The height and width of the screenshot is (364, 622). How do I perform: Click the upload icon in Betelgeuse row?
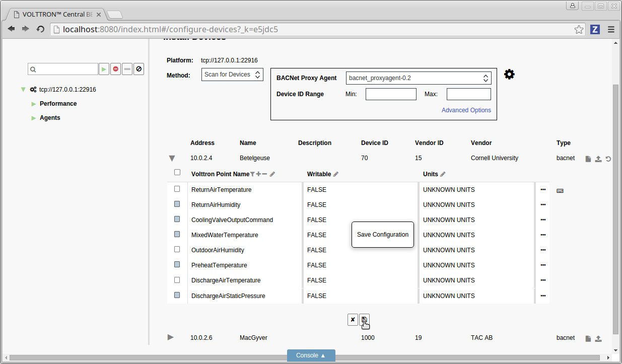click(598, 159)
